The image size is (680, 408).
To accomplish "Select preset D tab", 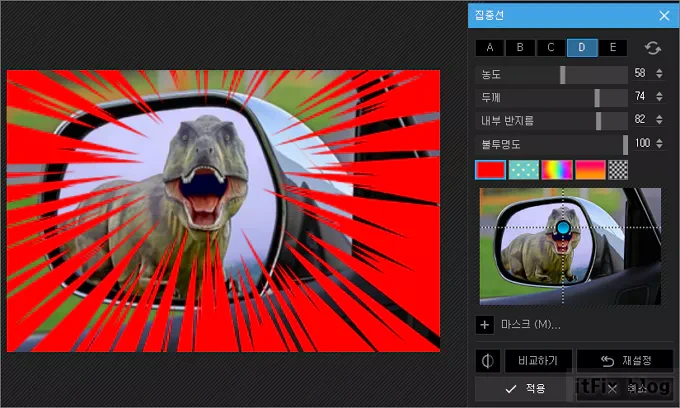I will point(582,48).
